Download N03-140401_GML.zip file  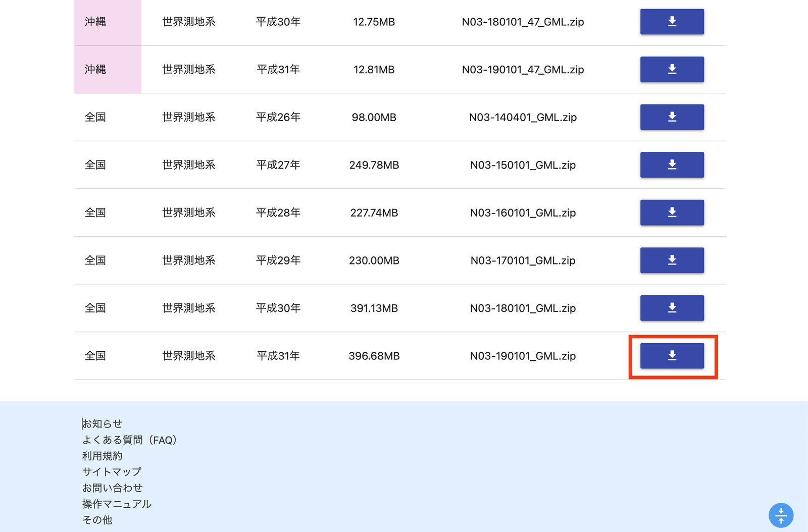pyautogui.click(x=672, y=117)
